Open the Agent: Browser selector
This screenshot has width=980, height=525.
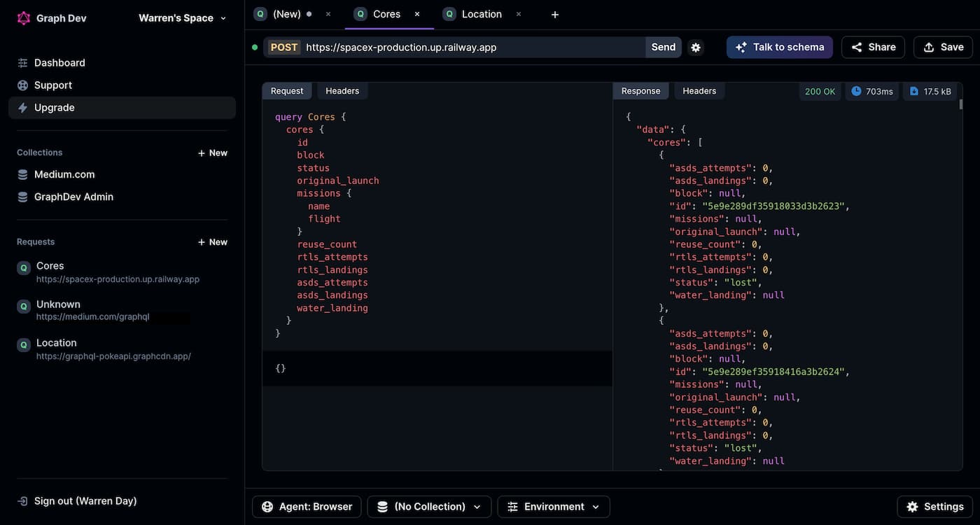pos(307,507)
